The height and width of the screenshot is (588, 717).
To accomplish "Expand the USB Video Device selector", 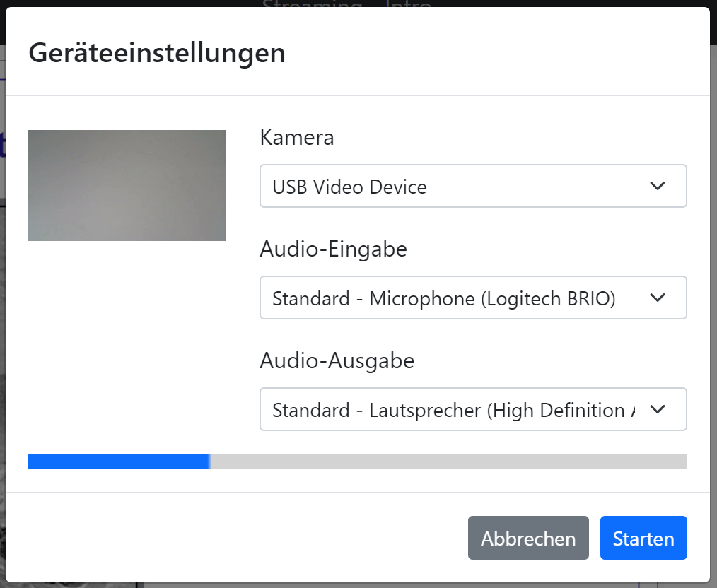I will (x=474, y=186).
